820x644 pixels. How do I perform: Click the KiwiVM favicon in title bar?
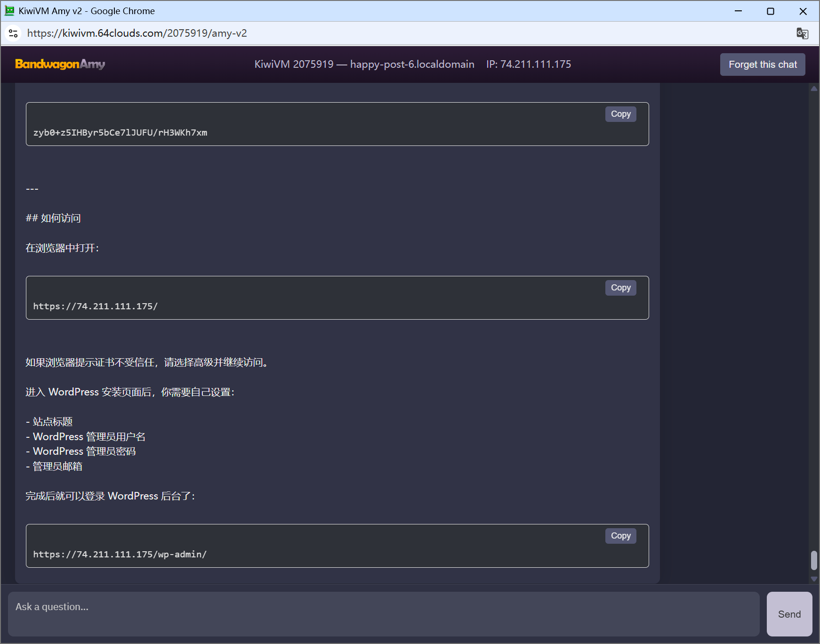tap(9, 11)
